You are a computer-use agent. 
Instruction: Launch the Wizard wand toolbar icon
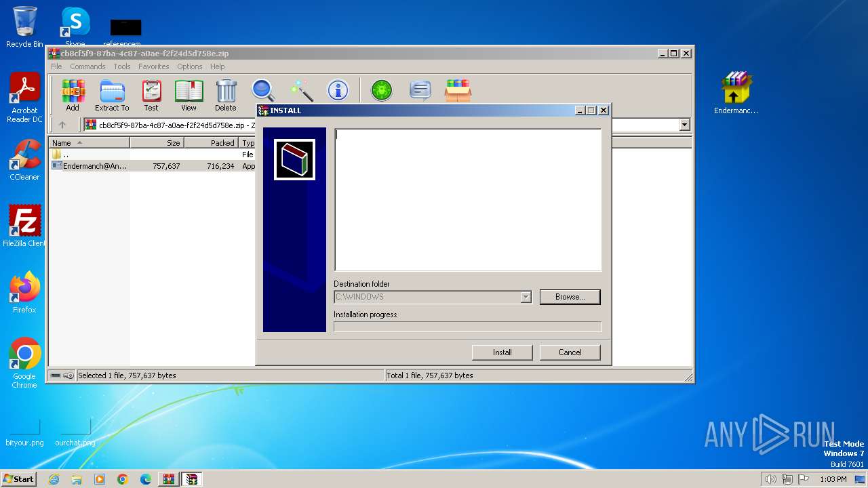click(x=300, y=90)
